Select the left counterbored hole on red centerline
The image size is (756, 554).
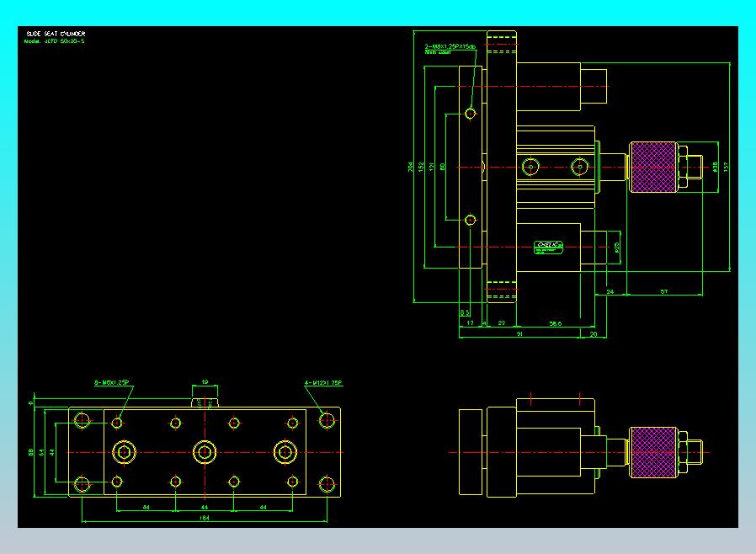pos(124,452)
